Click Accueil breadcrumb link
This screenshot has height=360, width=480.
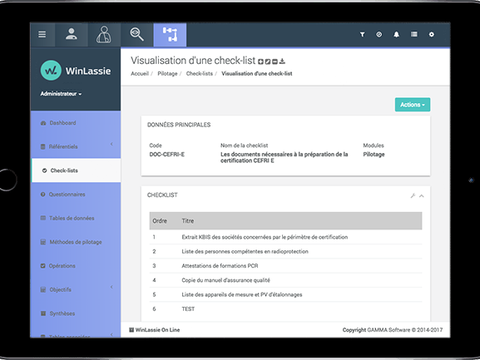(140, 74)
